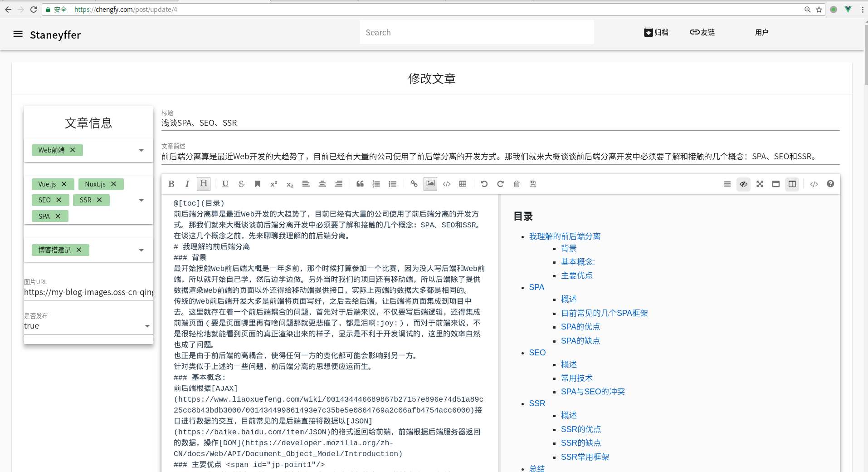This screenshot has height=472, width=868.
Task: Remove the SPA tag
Action: pos(58,216)
